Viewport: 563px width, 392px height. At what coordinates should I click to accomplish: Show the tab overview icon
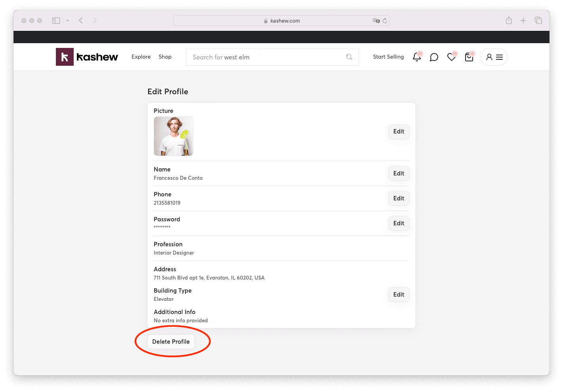coord(538,21)
